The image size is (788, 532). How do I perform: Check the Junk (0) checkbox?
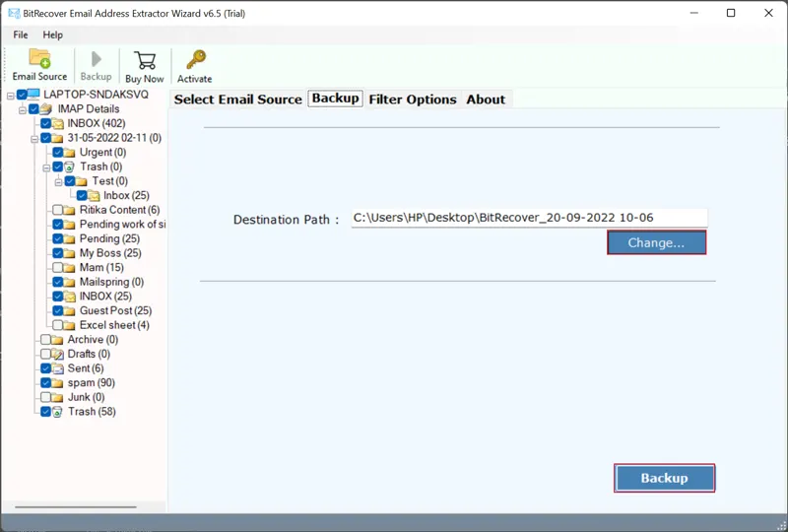[x=45, y=397]
